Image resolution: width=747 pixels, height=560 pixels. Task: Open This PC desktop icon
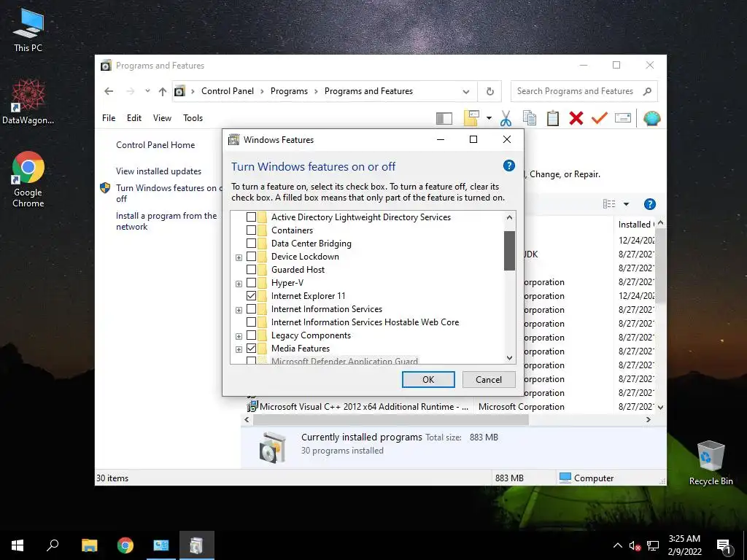(28, 31)
